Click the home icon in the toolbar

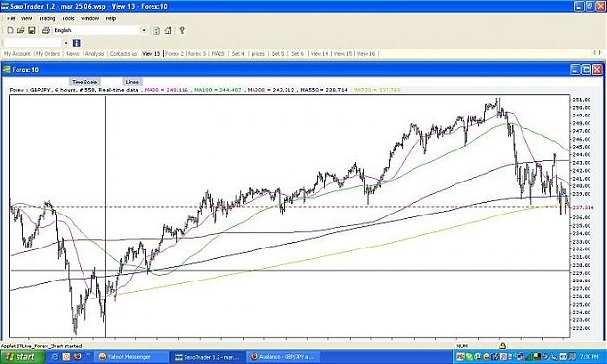[168, 30]
